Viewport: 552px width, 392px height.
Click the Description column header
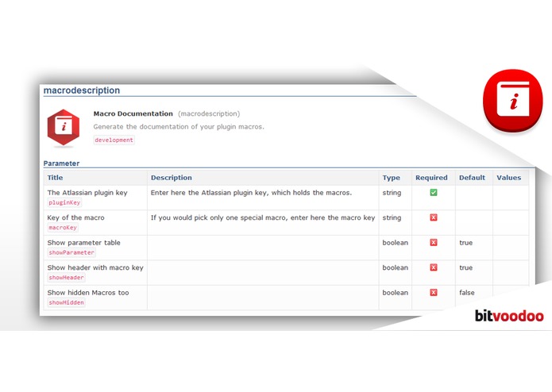172,178
